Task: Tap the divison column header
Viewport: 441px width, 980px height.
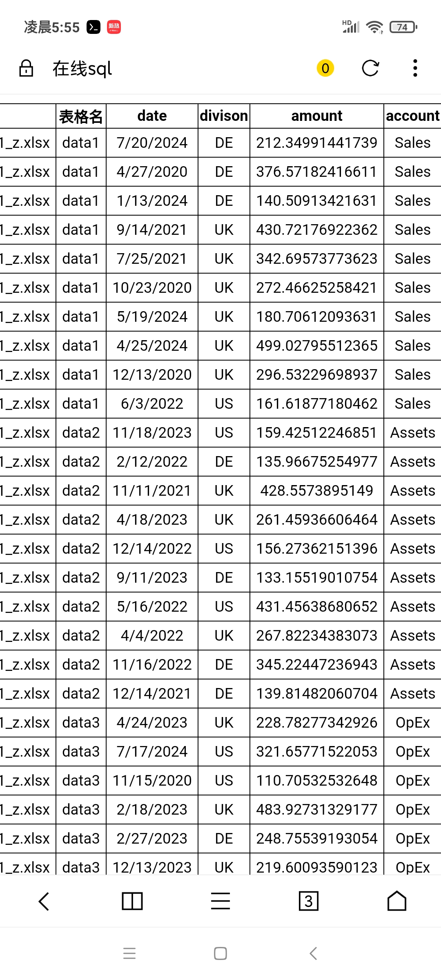Action: click(x=224, y=116)
